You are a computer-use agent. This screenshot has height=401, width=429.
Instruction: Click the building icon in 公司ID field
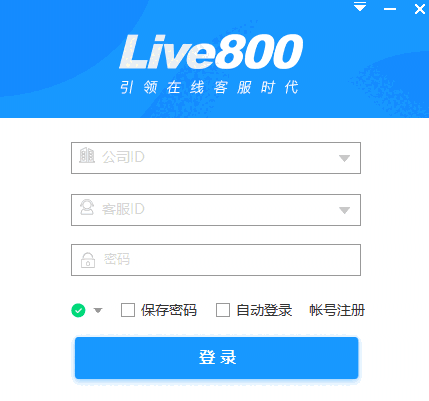point(87,155)
